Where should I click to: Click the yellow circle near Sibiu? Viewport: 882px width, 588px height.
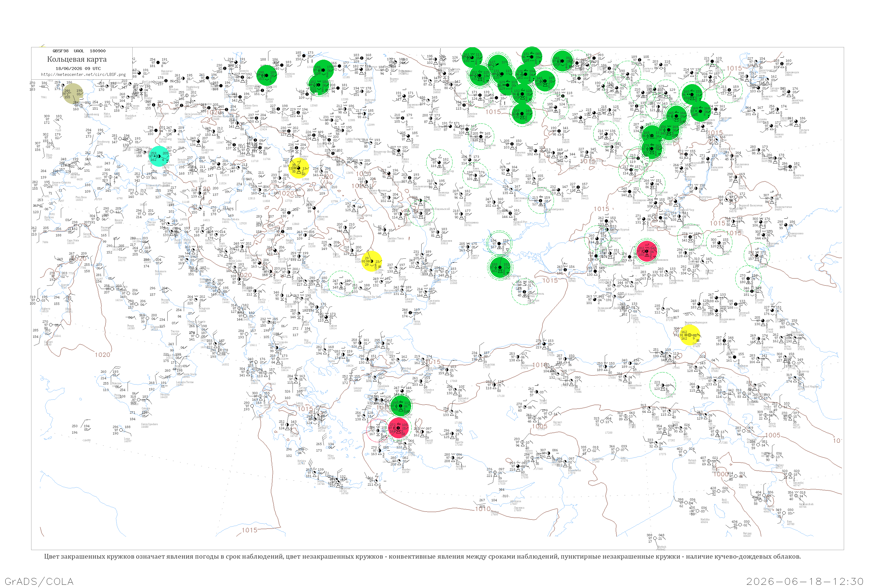[x=372, y=261]
